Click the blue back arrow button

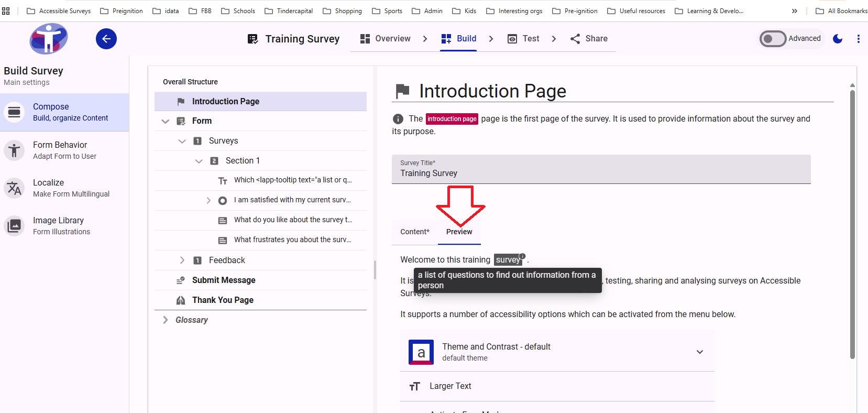click(x=106, y=39)
